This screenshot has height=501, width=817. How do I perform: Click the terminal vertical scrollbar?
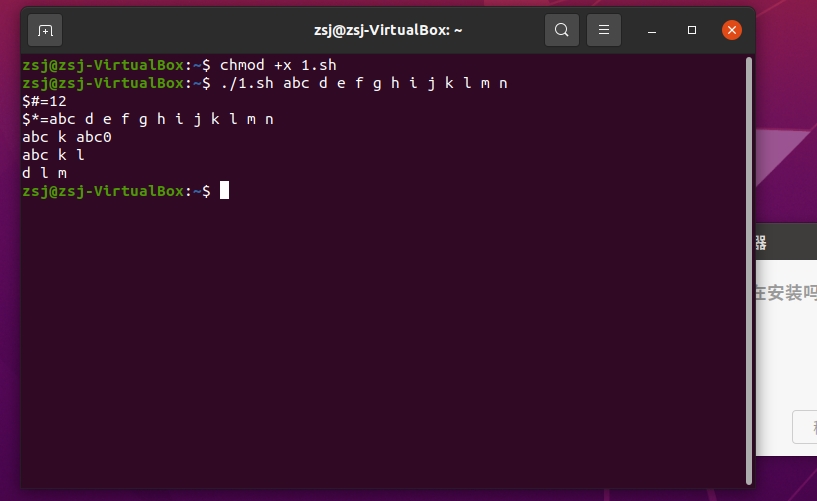(x=749, y=271)
